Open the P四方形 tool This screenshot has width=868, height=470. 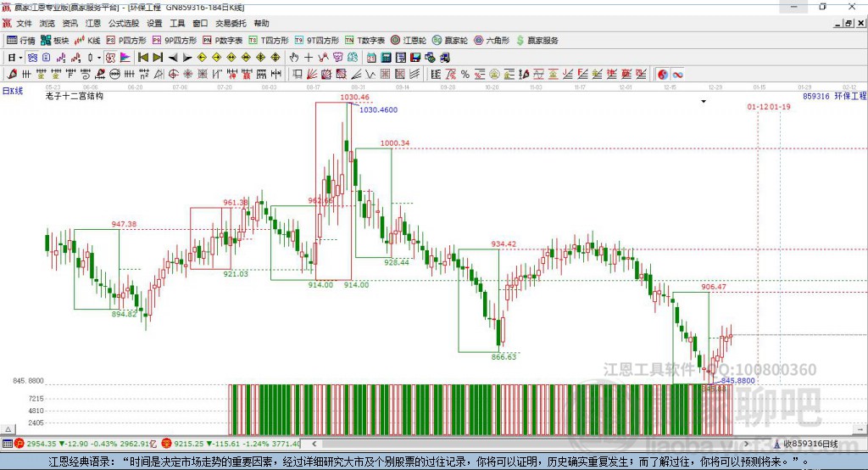click(126, 41)
